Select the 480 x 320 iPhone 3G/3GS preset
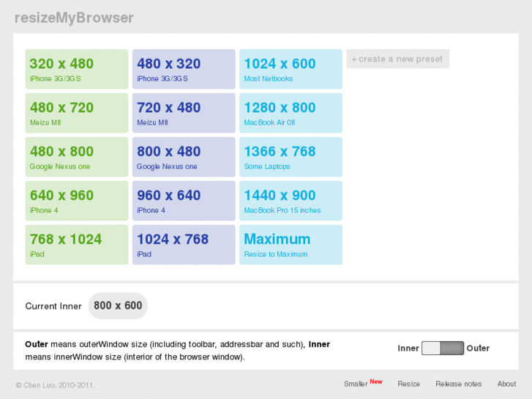The width and height of the screenshot is (532, 399). click(184, 70)
